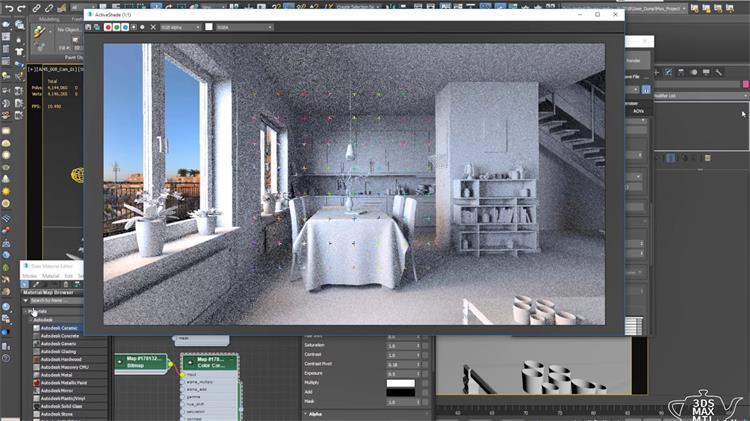Select the Autodesk Metallic Paint material

(62, 382)
